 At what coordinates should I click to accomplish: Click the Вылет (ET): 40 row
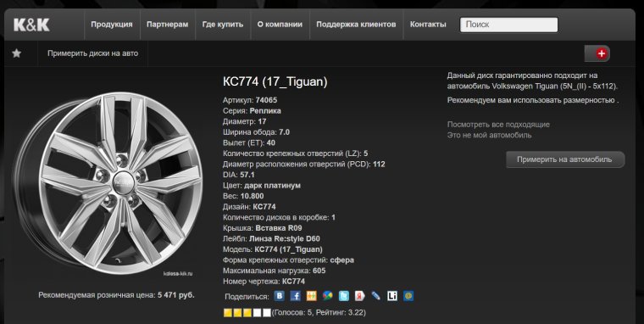coord(249,142)
